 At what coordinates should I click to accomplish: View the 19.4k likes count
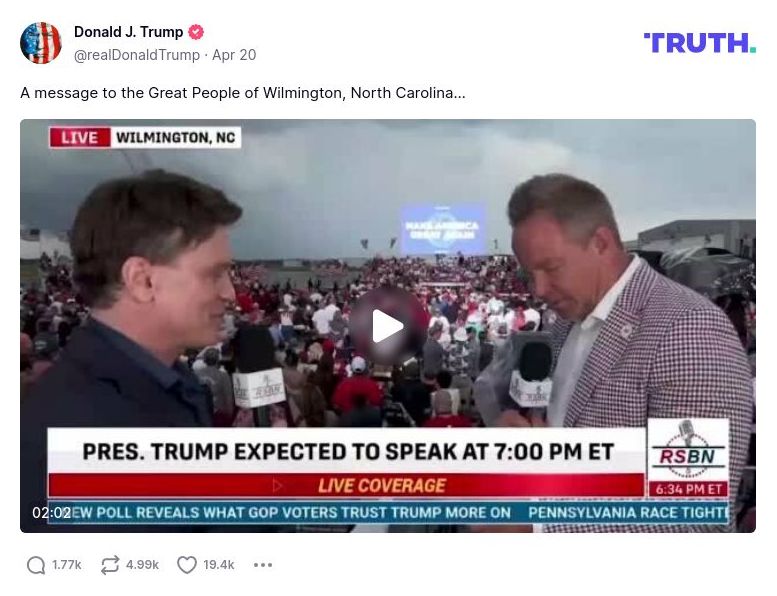pos(219,565)
